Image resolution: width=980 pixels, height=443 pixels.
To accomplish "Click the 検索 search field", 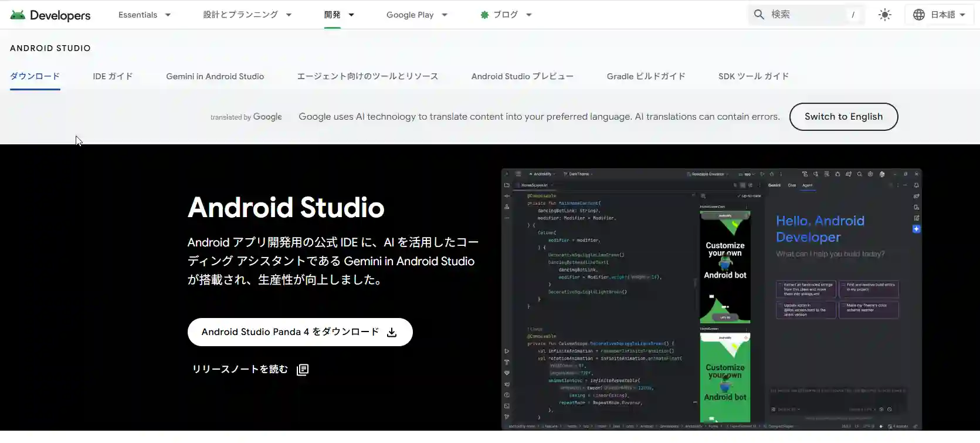I will (x=806, y=15).
